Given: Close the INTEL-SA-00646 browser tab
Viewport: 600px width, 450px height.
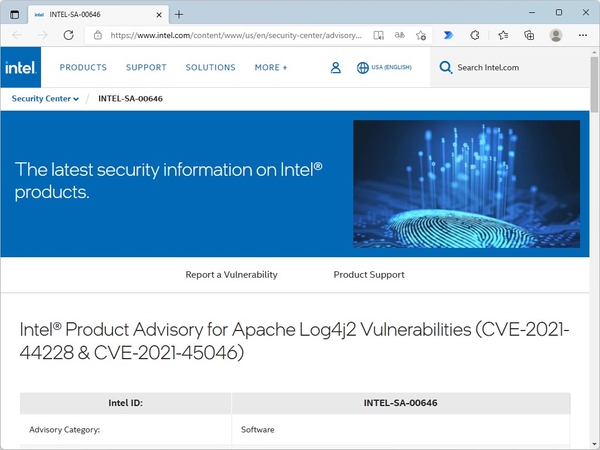Looking at the screenshot, I should (159, 15).
